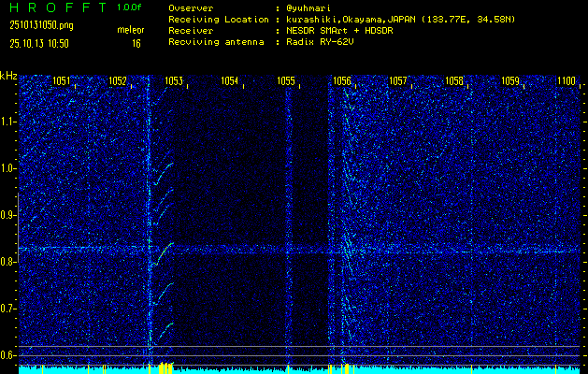Image resolution: width=588 pixels, height=374 pixels.
Task: Click the meteor count 16
Action: (136, 44)
